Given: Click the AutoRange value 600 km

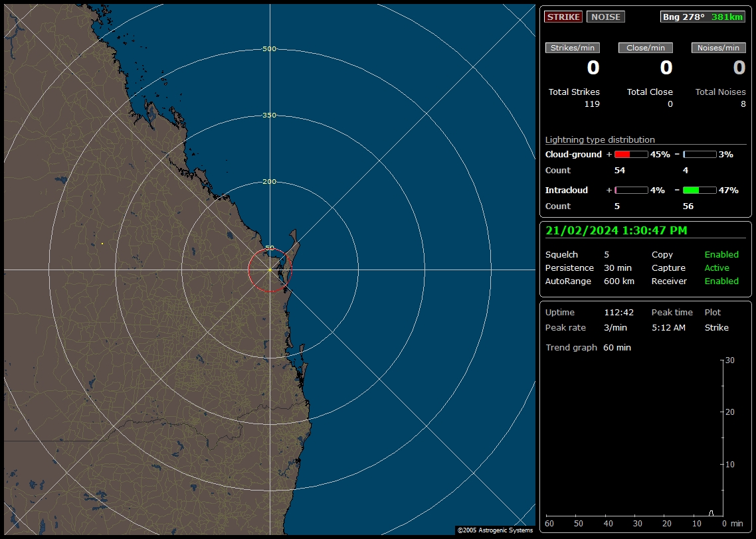Looking at the screenshot, I should pyautogui.click(x=619, y=281).
